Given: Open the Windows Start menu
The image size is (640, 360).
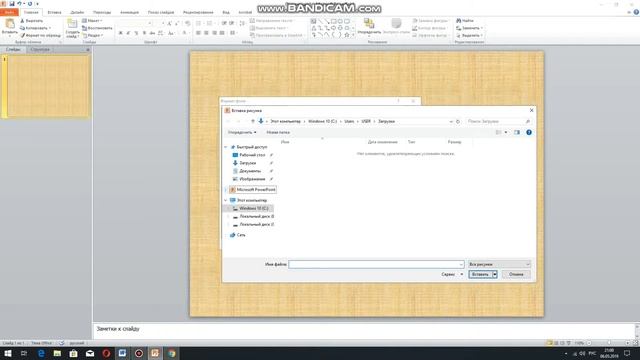Looking at the screenshot, I should click(8, 353).
